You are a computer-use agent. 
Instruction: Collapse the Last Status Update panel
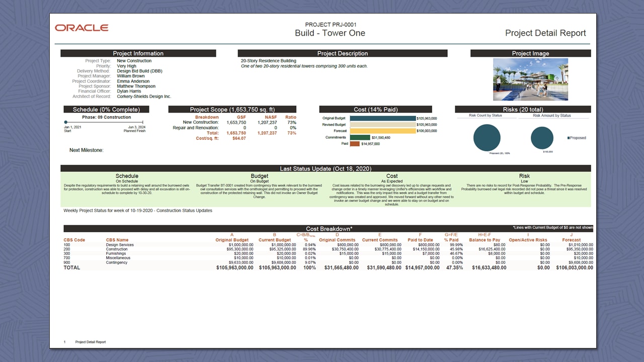326,168
